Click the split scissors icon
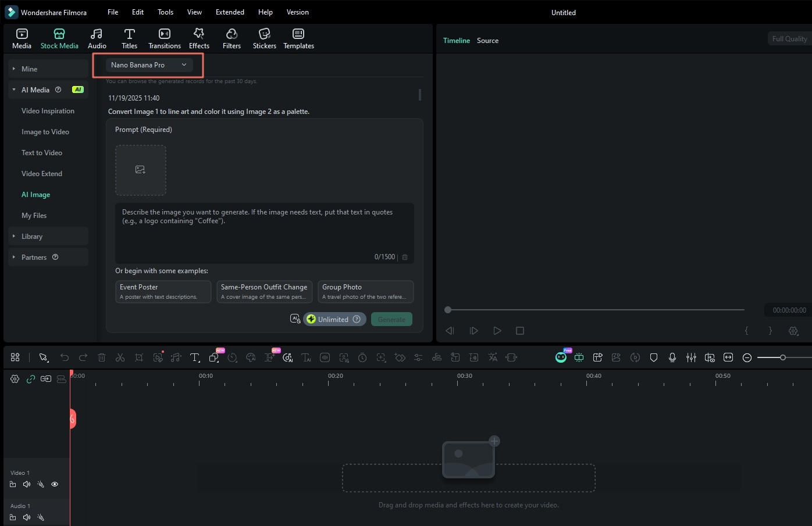Image resolution: width=812 pixels, height=526 pixels. [120, 357]
